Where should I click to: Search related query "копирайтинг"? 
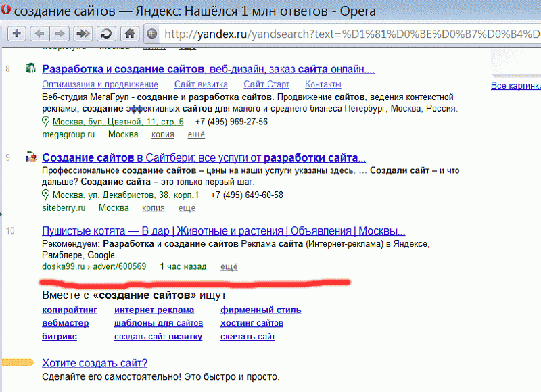70,310
